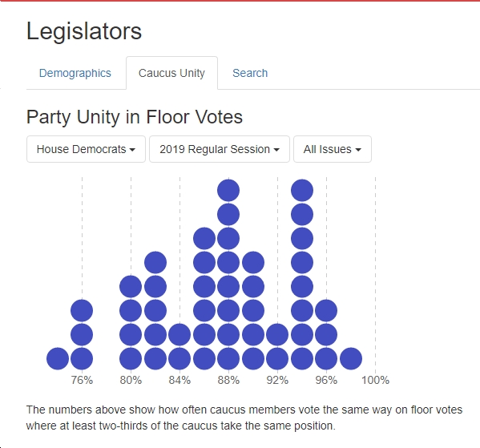The width and height of the screenshot is (480, 448).
Task: Click the top dot in the 82% column
Action: point(155,262)
